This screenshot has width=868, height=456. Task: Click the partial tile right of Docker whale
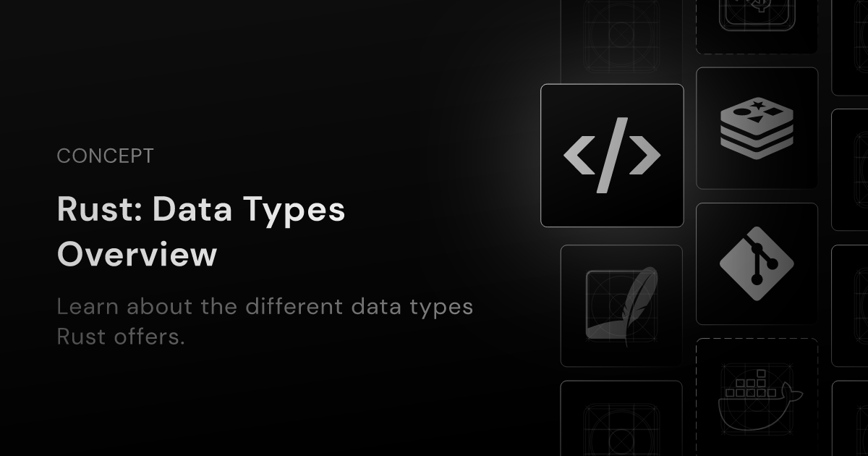click(850, 418)
